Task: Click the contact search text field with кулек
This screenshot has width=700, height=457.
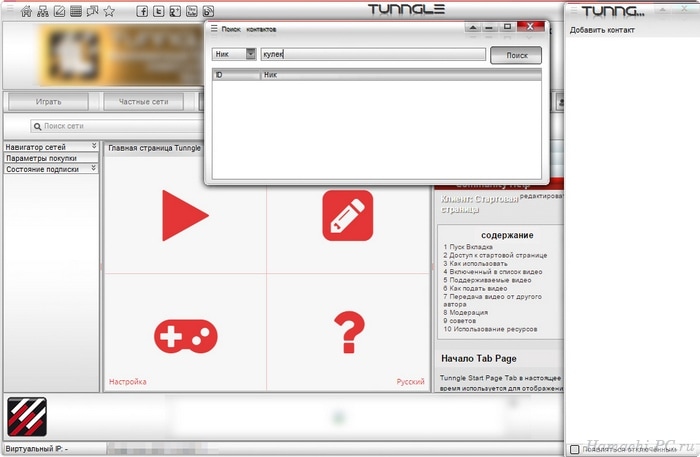Action: (373, 54)
